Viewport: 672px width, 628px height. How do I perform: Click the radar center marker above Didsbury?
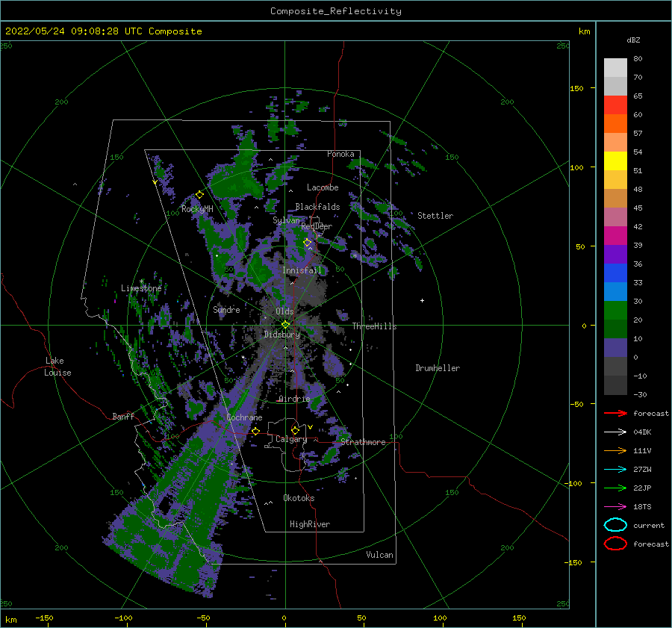click(285, 325)
